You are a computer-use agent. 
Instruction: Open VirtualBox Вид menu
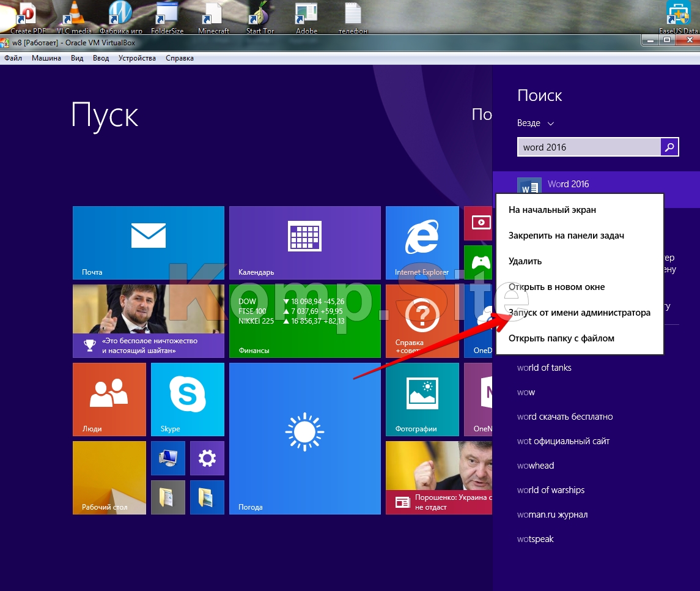click(x=77, y=58)
